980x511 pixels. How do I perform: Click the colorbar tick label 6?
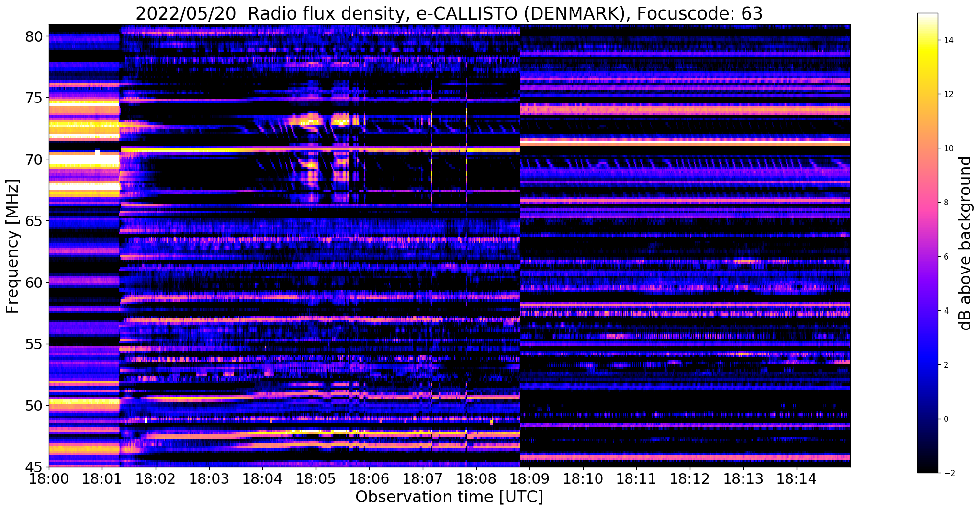pos(946,257)
